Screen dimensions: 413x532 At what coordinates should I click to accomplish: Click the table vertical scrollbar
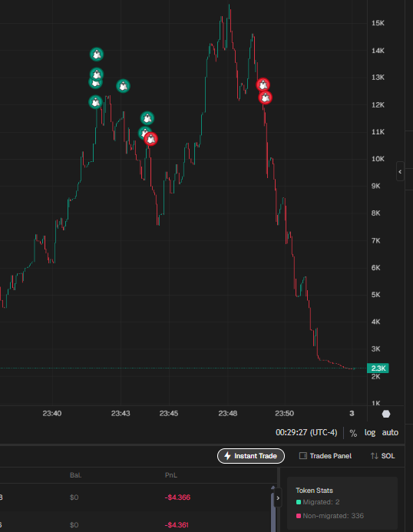coord(273,511)
